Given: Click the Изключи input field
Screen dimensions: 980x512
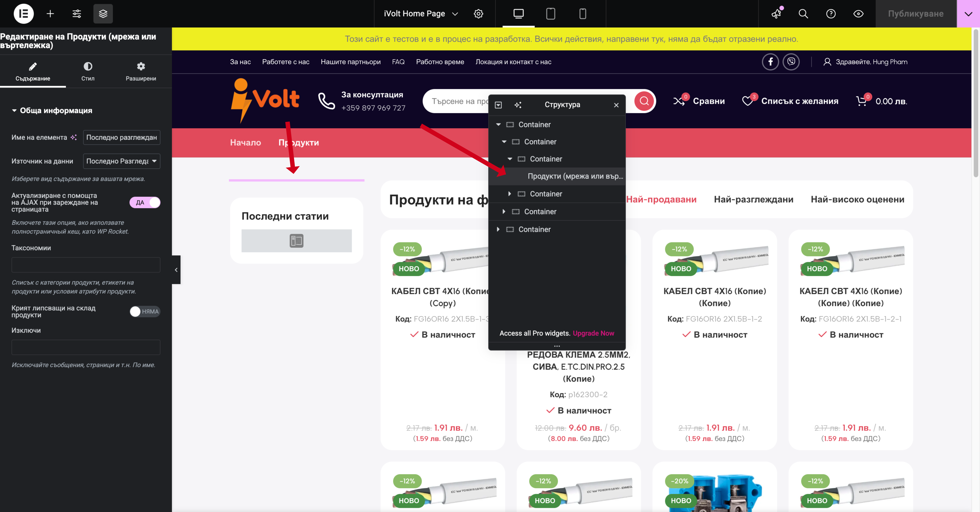Looking at the screenshot, I should [86, 347].
